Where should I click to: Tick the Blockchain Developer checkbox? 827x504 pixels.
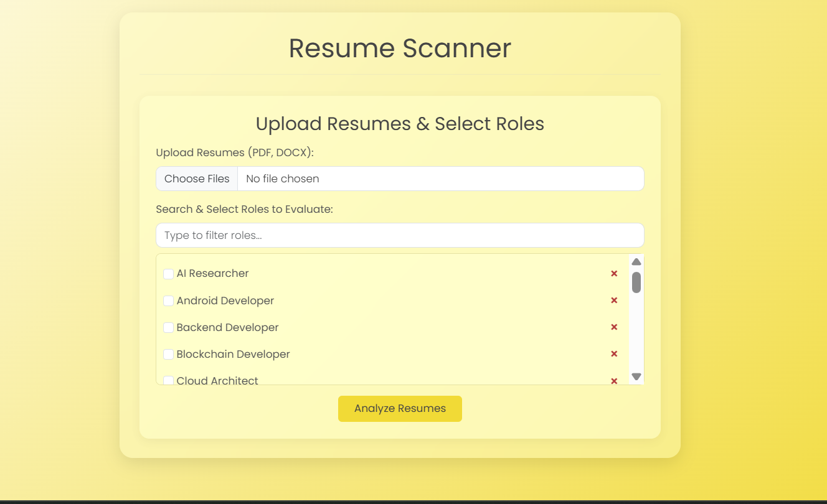click(168, 353)
